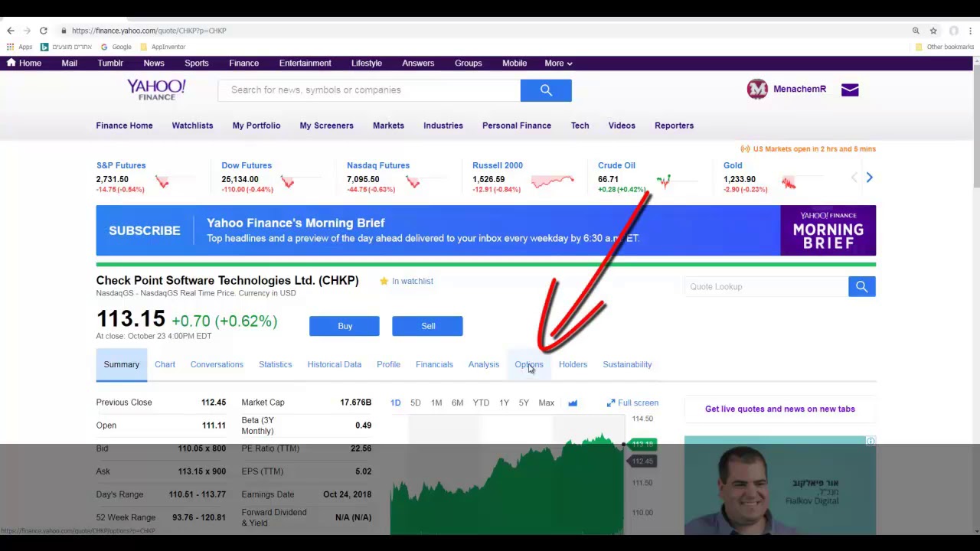980x551 pixels.
Task: Click the Quote Lookup input field
Action: 766,286
